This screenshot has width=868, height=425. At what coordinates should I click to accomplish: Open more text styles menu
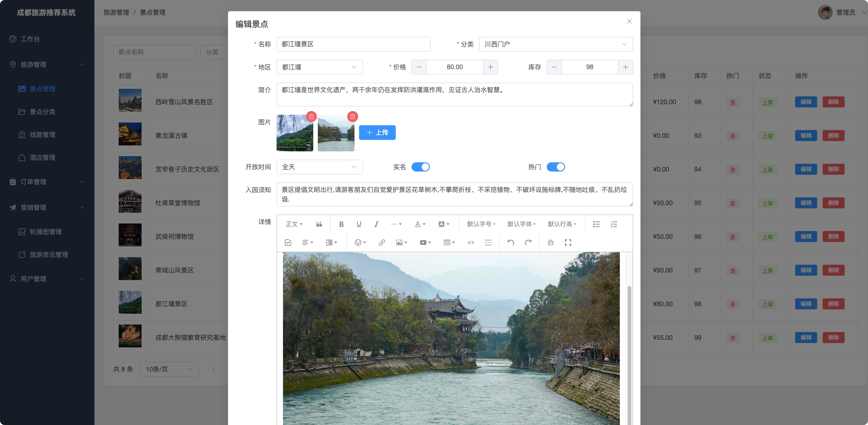coord(396,224)
